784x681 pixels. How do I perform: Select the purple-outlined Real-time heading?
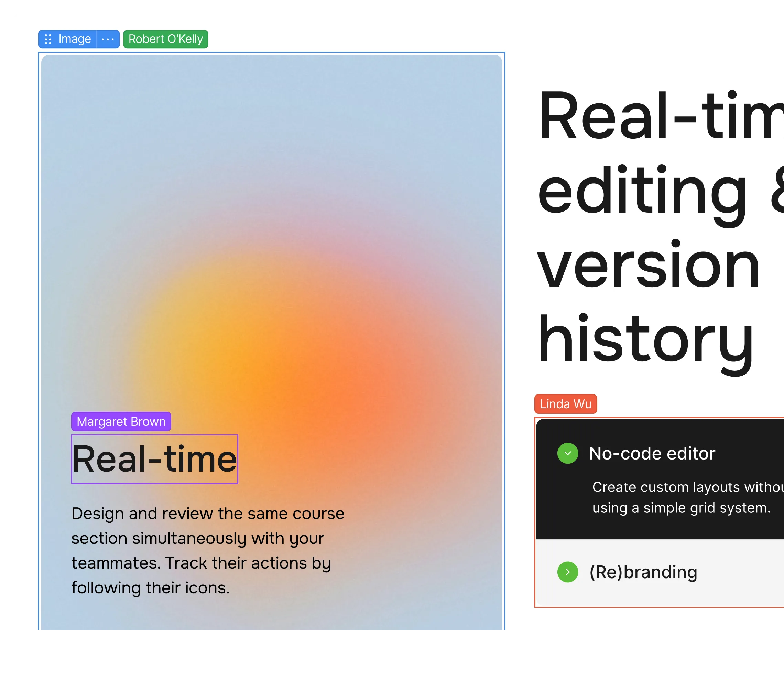click(155, 459)
